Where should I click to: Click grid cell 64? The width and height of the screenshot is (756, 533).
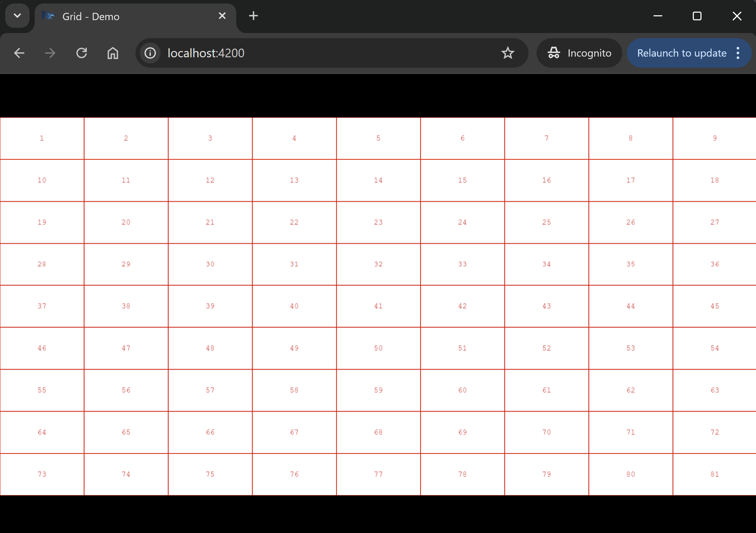[x=42, y=433]
